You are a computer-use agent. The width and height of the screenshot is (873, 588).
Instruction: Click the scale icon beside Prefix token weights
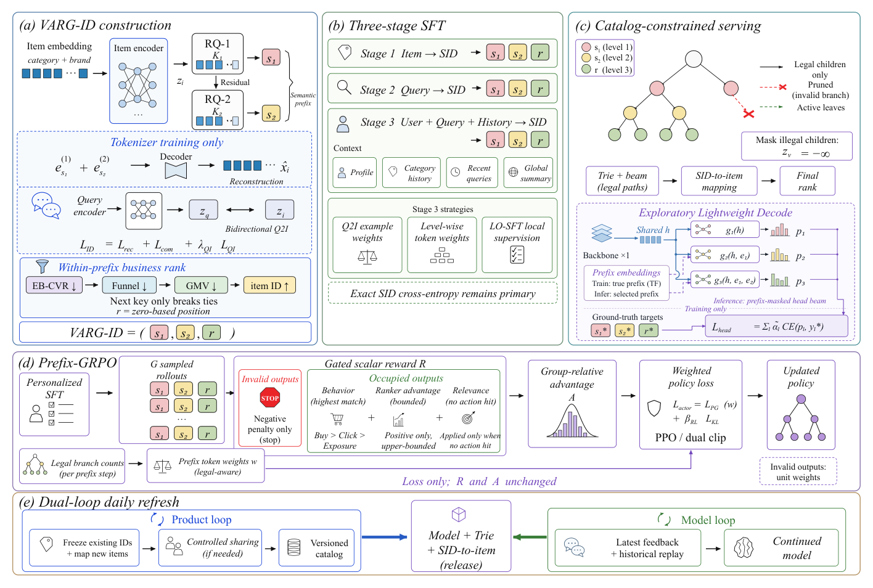tap(162, 466)
